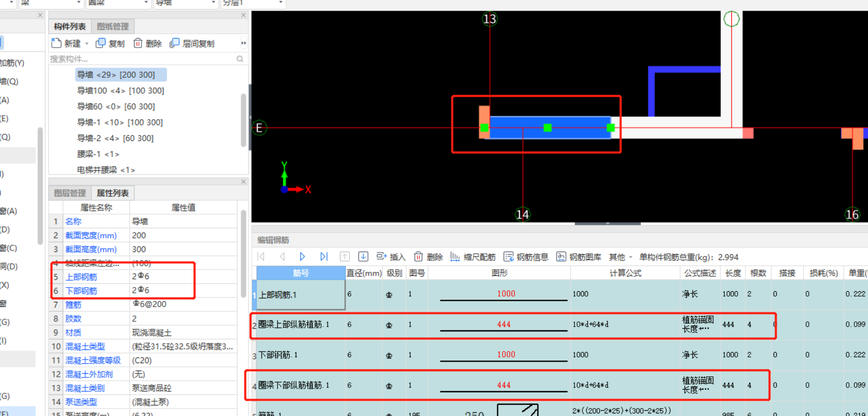
Task: Click the 复制 copy icon
Action: pos(100,43)
